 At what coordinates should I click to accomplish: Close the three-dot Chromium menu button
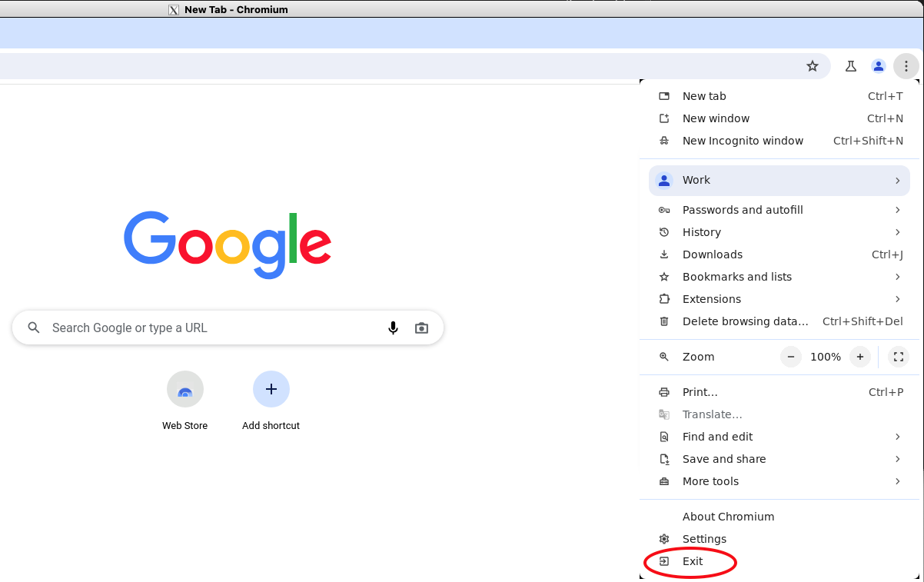tap(906, 66)
